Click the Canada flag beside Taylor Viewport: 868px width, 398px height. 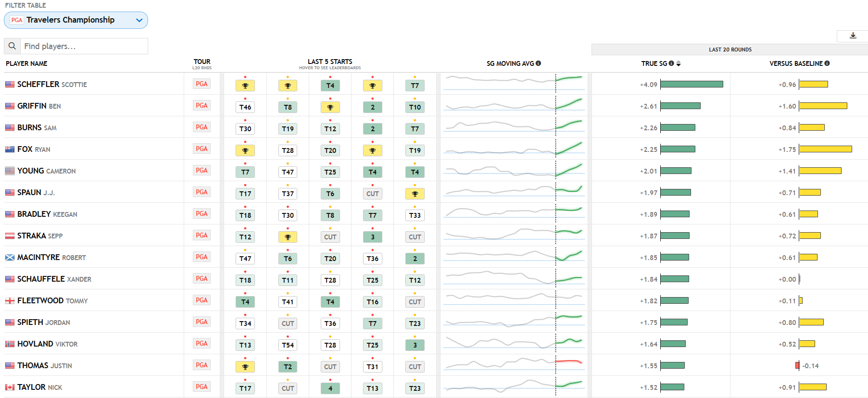(x=10, y=387)
